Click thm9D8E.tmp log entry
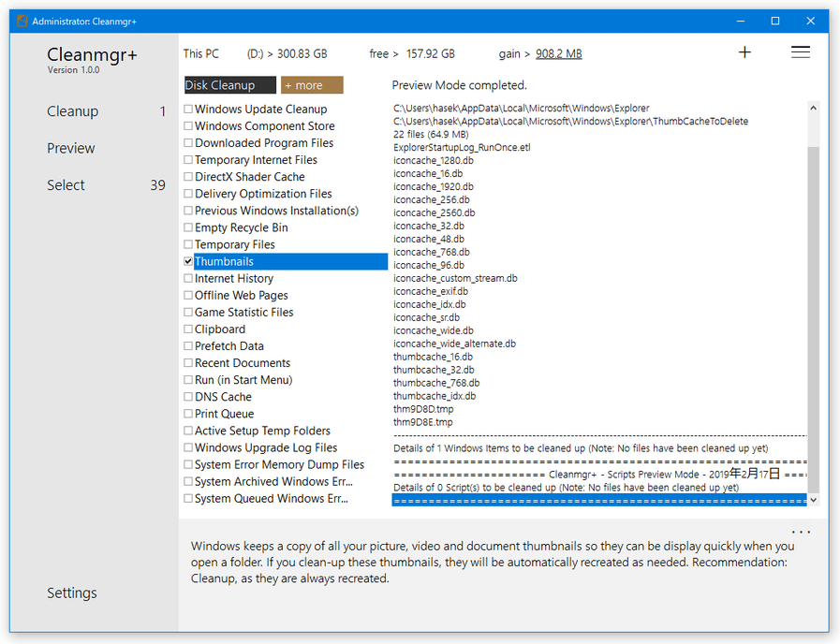840x644 pixels. point(422,422)
